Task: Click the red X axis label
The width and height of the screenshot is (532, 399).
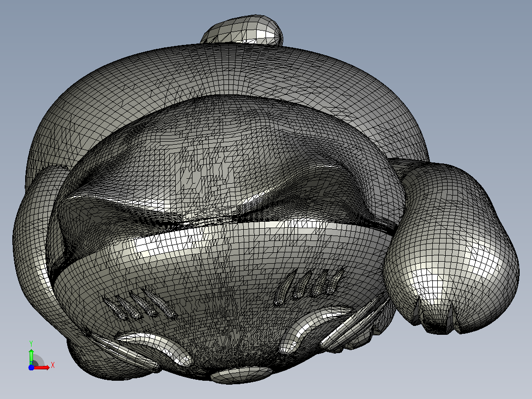Action: 53,365
